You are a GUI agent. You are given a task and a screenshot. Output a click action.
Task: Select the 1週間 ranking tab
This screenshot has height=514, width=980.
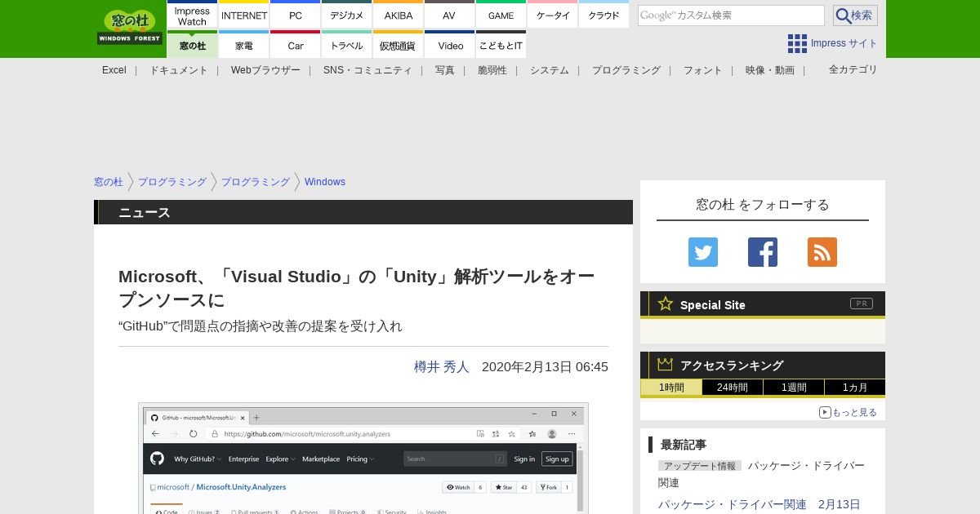click(x=794, y=388)
